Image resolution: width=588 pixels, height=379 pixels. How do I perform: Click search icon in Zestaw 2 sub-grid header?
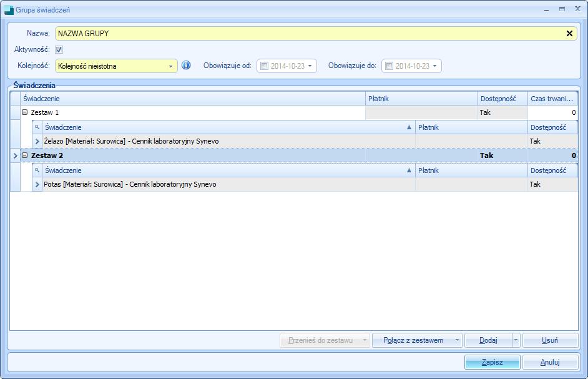37,170
